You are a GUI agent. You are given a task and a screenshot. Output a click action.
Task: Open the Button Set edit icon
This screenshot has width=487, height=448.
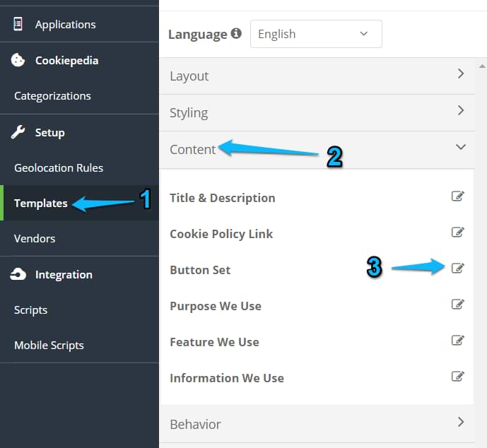pyautogui.click(x=457, y=268)
